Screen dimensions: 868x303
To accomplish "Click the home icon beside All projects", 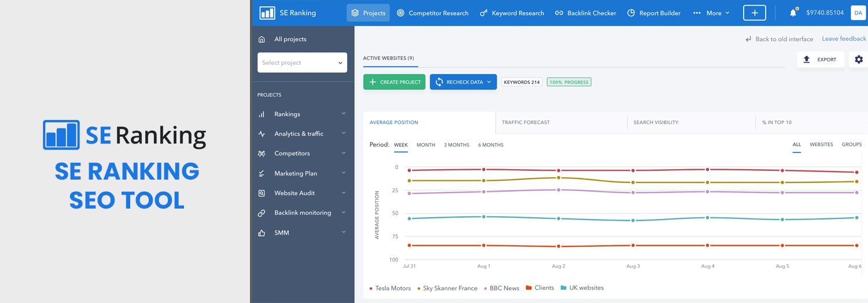I will (262, 39).
